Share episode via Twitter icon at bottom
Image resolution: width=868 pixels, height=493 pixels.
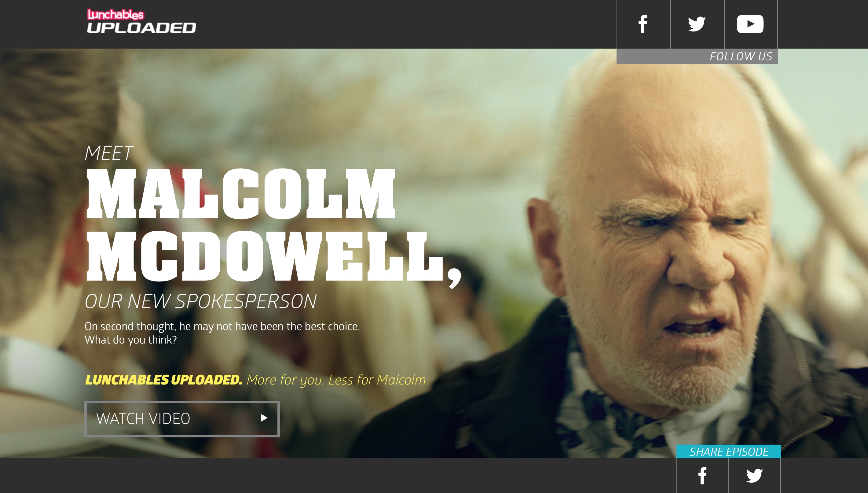pos(755,475)
